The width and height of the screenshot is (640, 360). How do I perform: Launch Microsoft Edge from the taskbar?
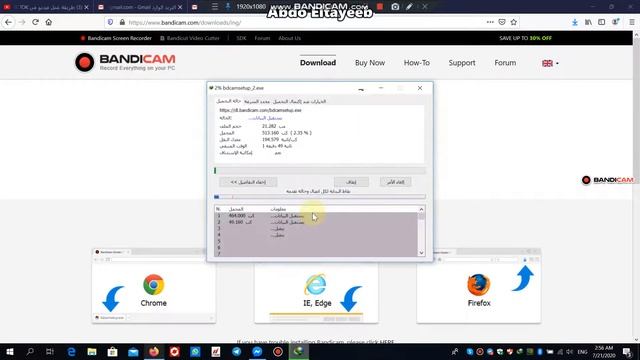[x=71, y=351]
